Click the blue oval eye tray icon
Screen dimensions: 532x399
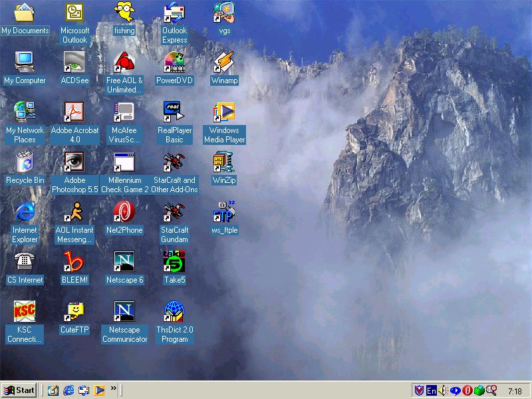(x=456, y=391)
